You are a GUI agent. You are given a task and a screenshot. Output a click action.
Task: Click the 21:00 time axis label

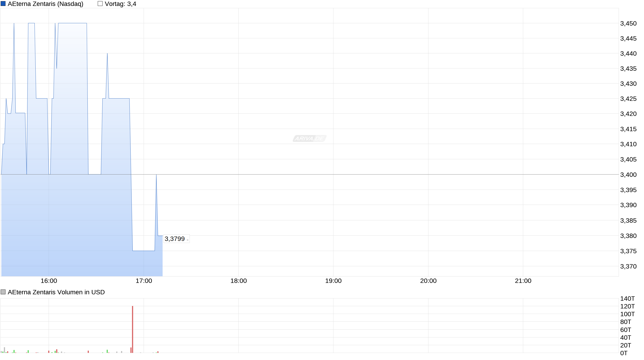[523, 281]
